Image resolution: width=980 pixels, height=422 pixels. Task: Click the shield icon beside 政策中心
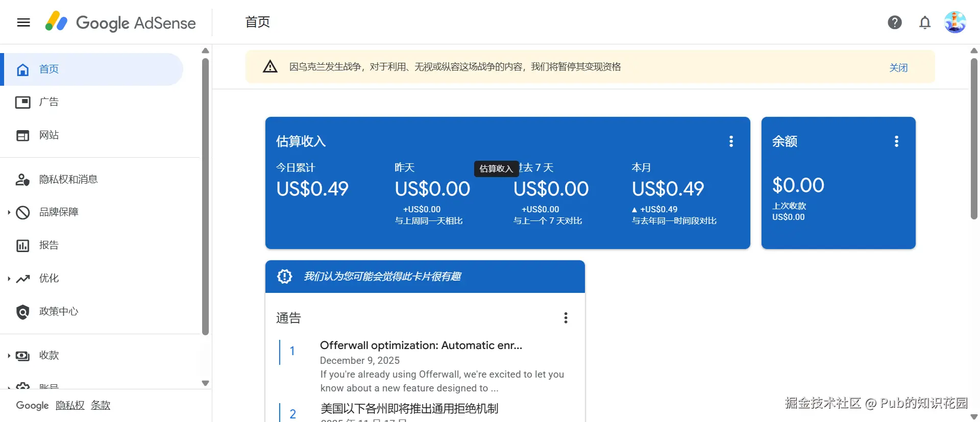click(x=23, y=312)
